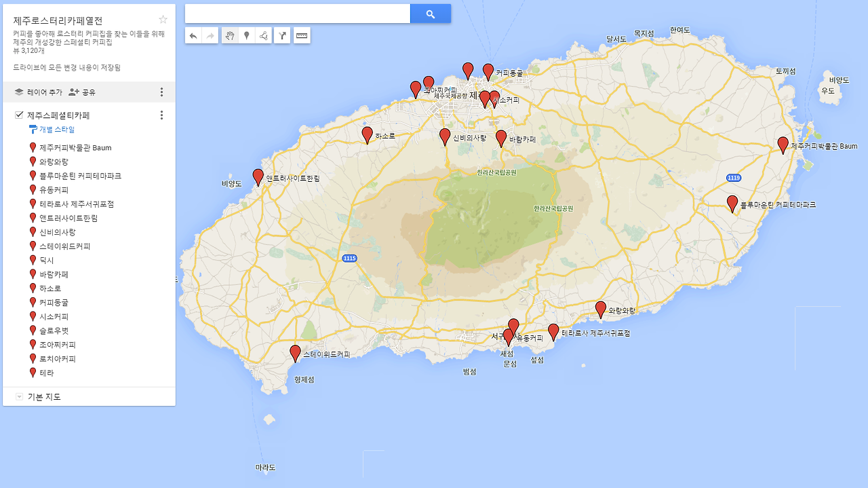Screen dimensions: 868x488
Task: Select the measure distance ruler tool
Action: pos(302,35)
